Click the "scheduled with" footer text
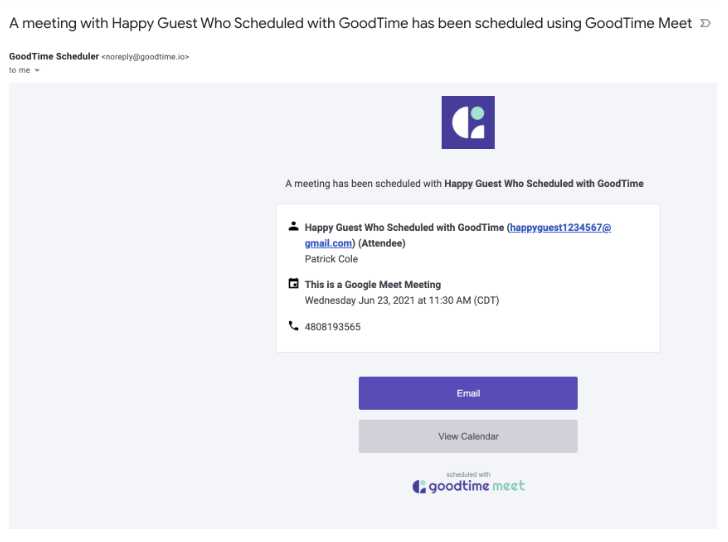The width and height of the screenshot is (728, 542). pyautogui.click(x=468, y=474)
